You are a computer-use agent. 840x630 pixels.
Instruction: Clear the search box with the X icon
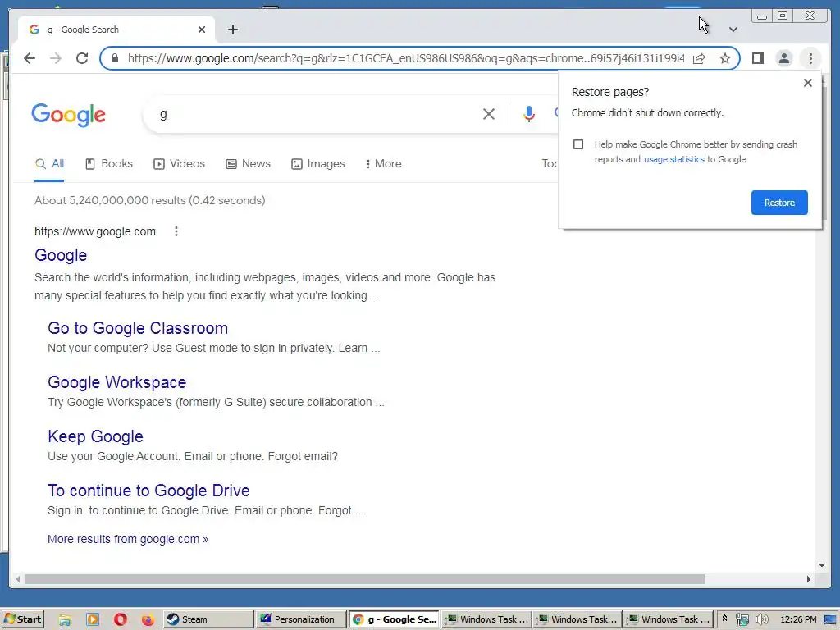click(x=489, y=114)
